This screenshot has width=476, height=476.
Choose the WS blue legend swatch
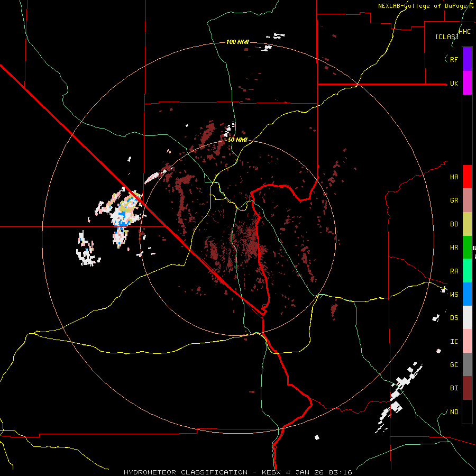467,294
